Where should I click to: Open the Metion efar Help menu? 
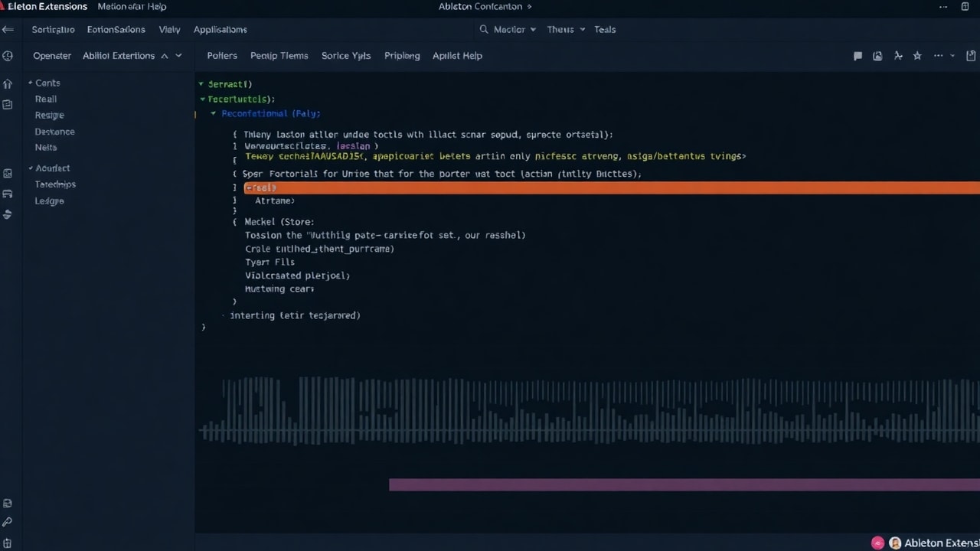click(132, 6)
